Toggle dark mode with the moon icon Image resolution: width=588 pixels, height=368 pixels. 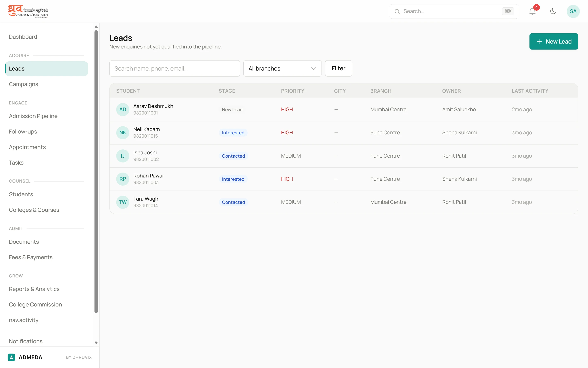coord(553,11)
